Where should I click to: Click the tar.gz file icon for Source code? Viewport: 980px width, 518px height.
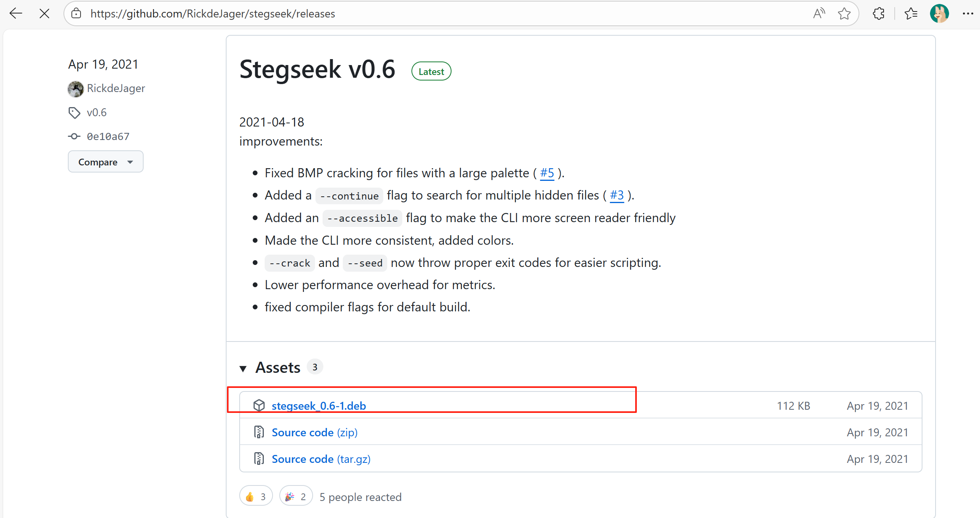pos(259,459)
